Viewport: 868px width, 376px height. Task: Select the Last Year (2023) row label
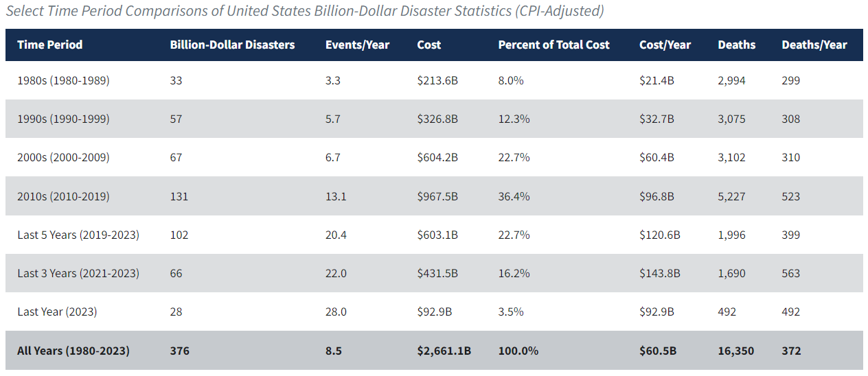coord(57,312)
